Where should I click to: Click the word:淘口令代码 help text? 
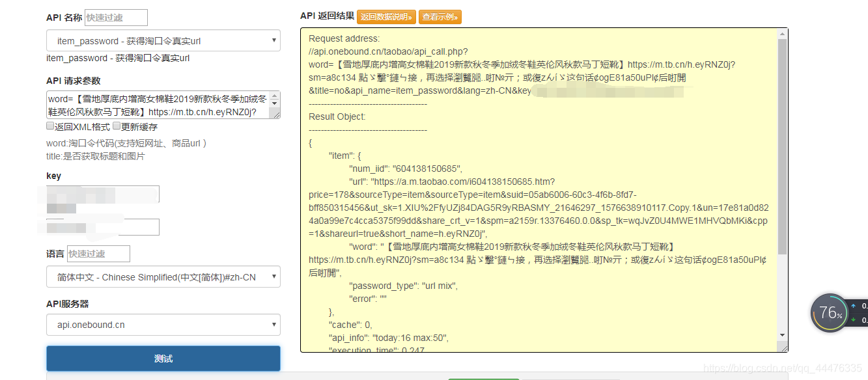point(126,143)
